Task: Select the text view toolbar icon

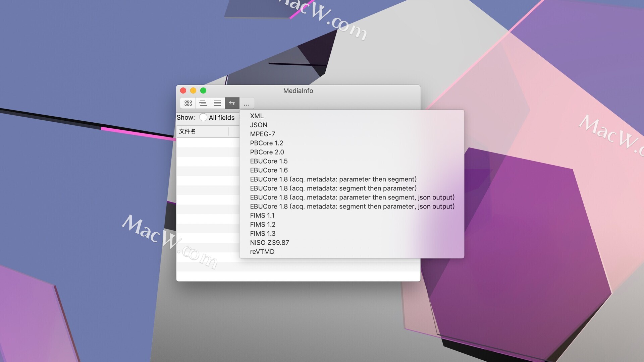Action: [x=217, y=103]
